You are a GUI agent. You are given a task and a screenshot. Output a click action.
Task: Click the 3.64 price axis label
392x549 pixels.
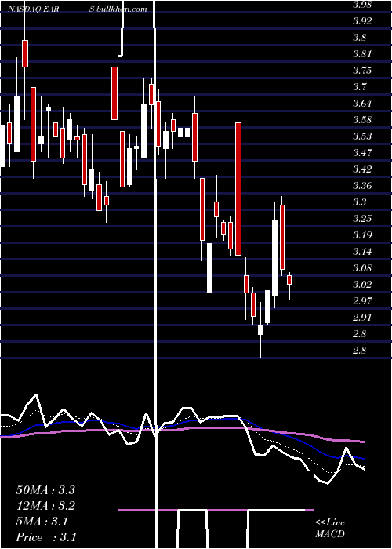(x=362, y=104)
